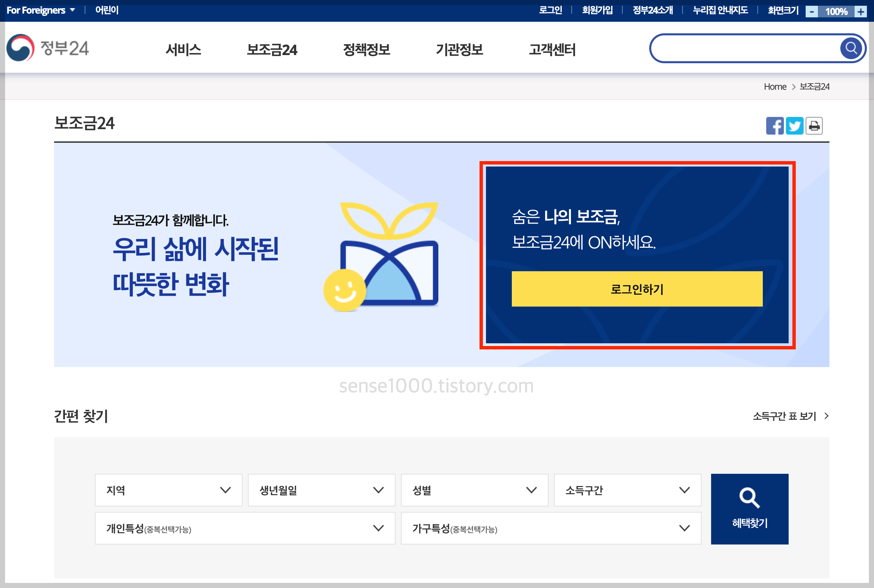Increase screen size with plus button
Viewport: 874px width, 588px height.
[x=860, y=12]
